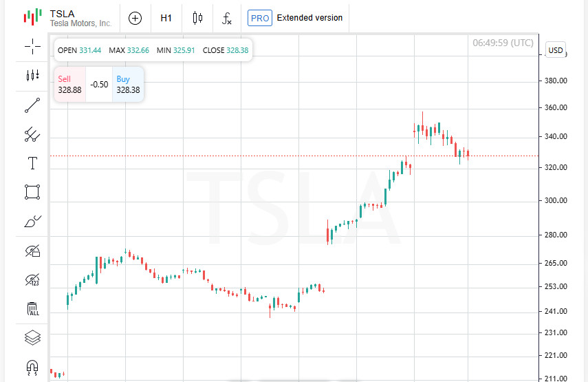Toggle hide price labels 123 visibility
Image resolution: width=588 pixels, height=382 pixels.
coord(32,279)
